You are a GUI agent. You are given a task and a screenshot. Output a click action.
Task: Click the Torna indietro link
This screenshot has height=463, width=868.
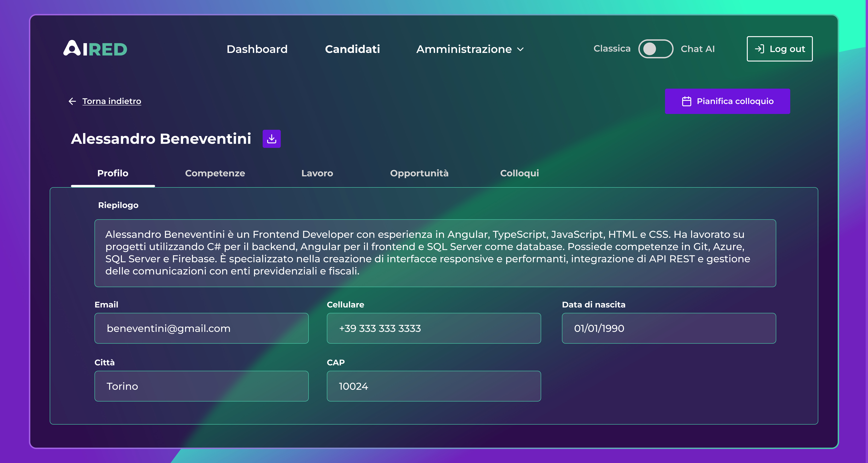coord(112,101)
